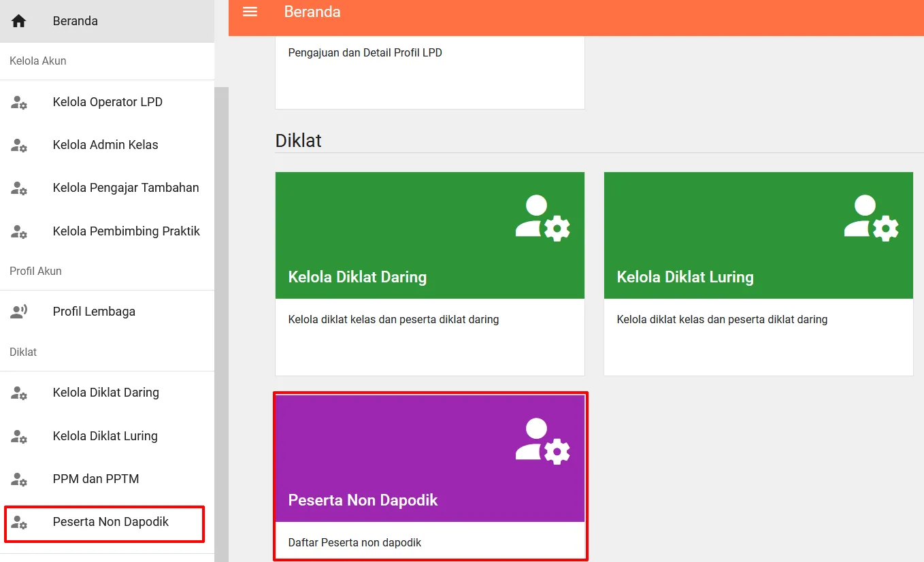The width and height of the screenshot is (924, 562).
Task: Open Beranda from the sidebar
Action: click(x=75, y=20)
